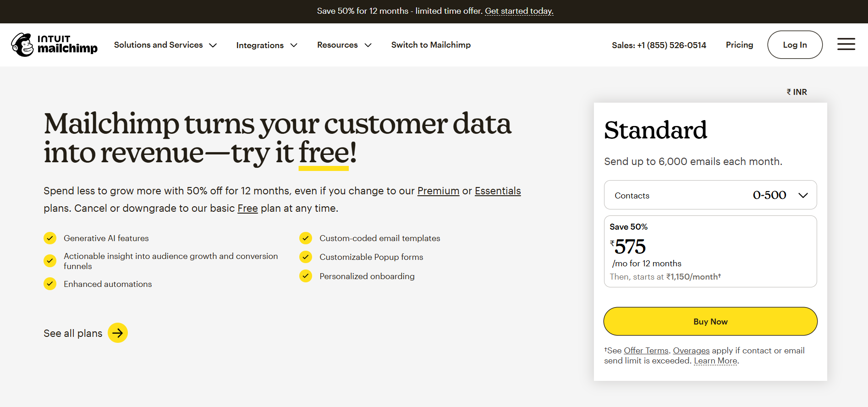Viewport: 868px width, 407px height.
Task: Click the Intuit Mailchimp logo
Action: (x=54, y=45)
